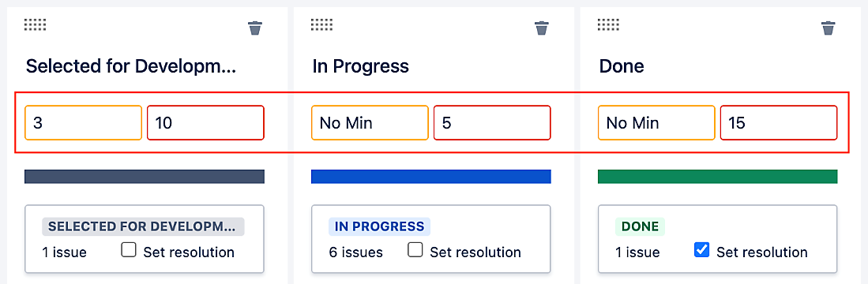Click the green Done column color bar
Viewport: 868px width, 284px height.
point(717,177)
